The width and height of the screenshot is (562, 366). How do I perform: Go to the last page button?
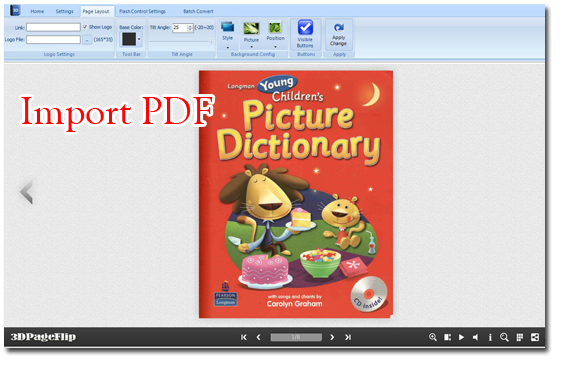[x=348, y=337]
